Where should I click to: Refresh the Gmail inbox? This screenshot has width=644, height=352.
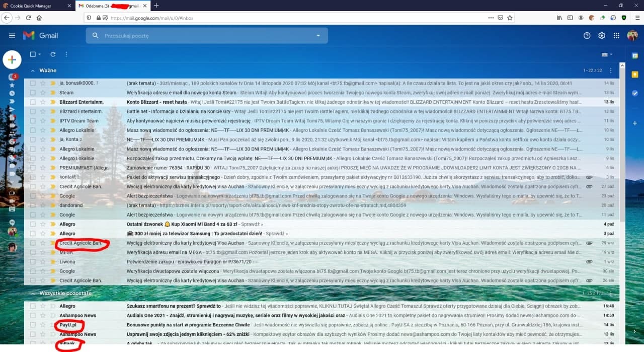[53, 54]
